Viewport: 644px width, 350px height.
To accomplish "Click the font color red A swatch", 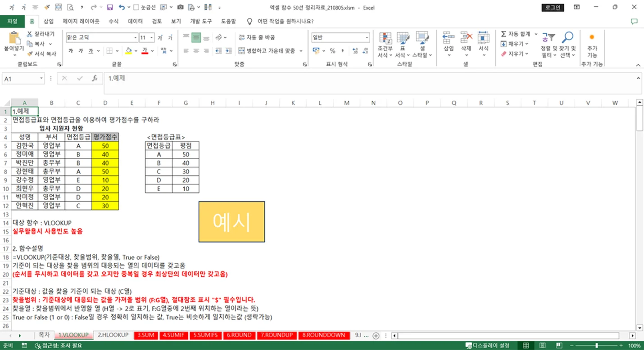I will tap(145, 51).
